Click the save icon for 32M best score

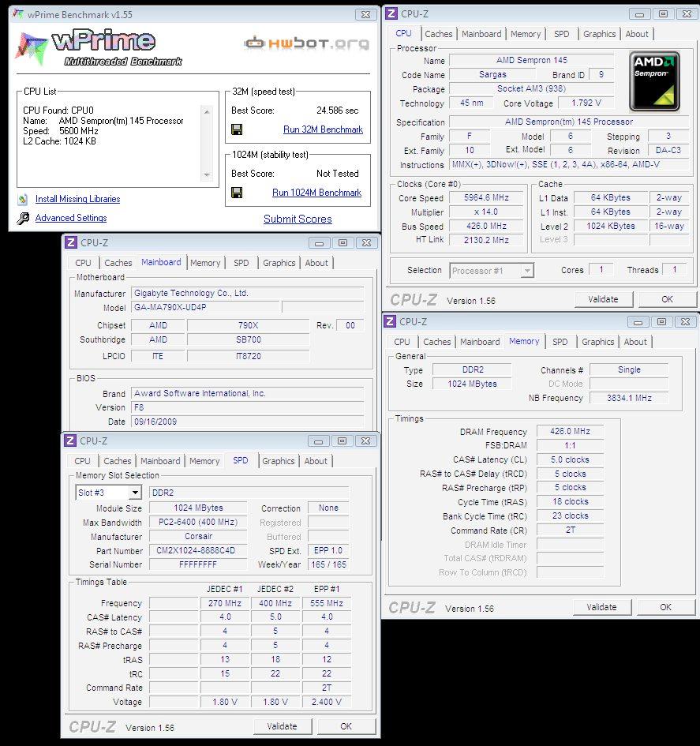coord(236,129)
